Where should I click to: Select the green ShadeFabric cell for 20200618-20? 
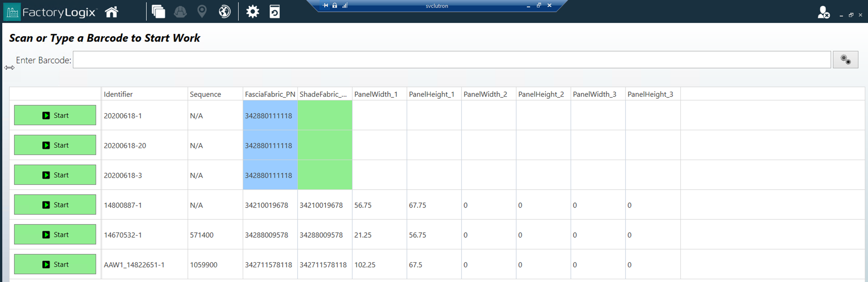(325, 145)
